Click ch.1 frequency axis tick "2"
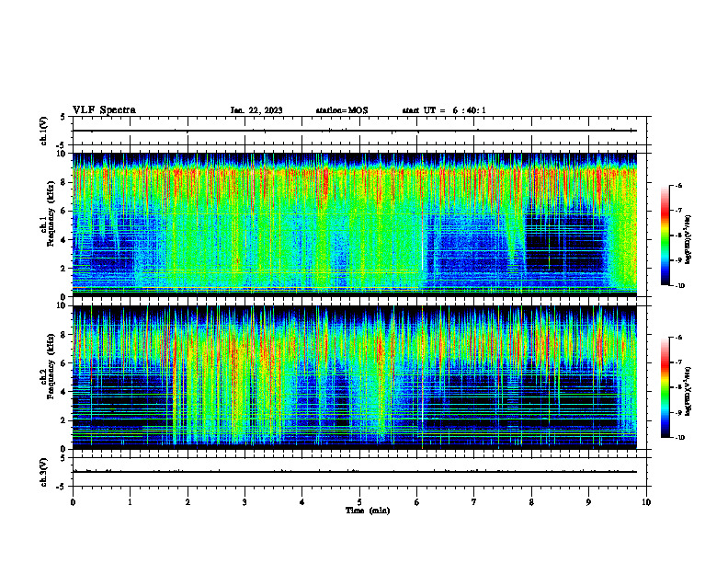The image size is (728, 563). 64,268
